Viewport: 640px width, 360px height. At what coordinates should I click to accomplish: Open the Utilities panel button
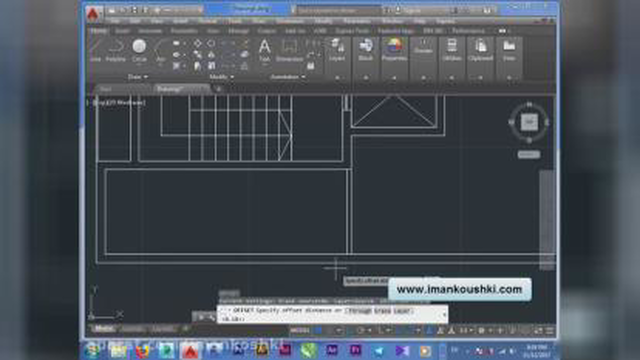click(452, 50)
